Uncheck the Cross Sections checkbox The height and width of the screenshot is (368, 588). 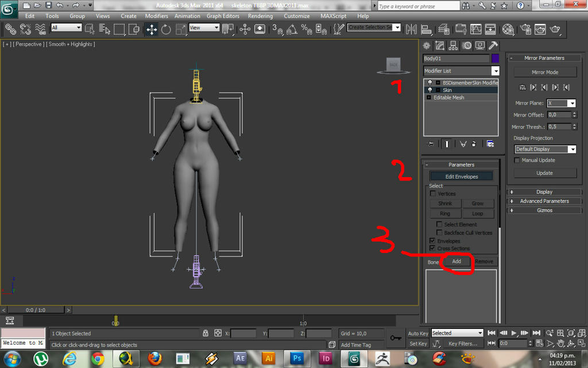[432, 248]
